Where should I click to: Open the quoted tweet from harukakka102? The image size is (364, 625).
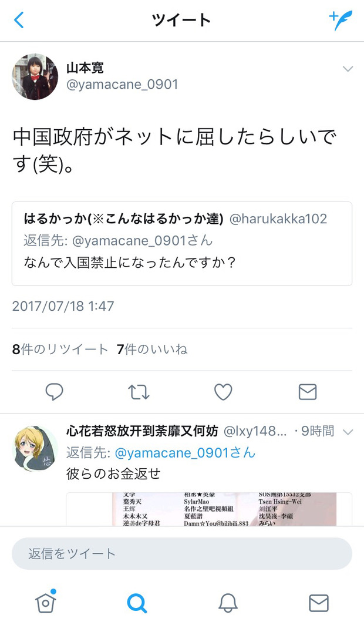[182, 244]
